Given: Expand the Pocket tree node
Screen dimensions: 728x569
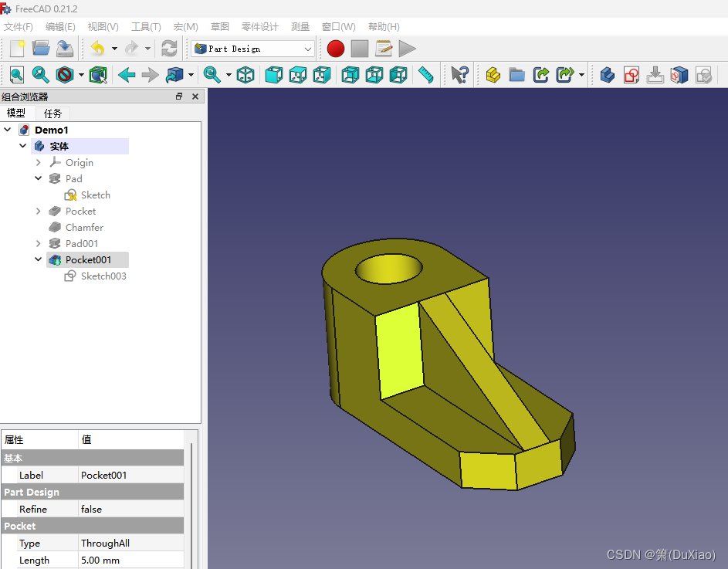Looking at the screenshot, I should click(x=38, y=212).
